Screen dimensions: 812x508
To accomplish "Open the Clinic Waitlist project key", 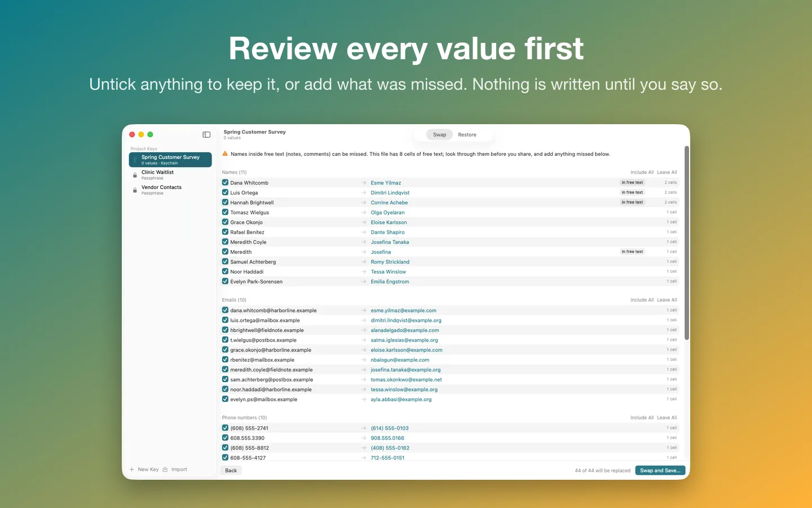I will pos(170,175).
